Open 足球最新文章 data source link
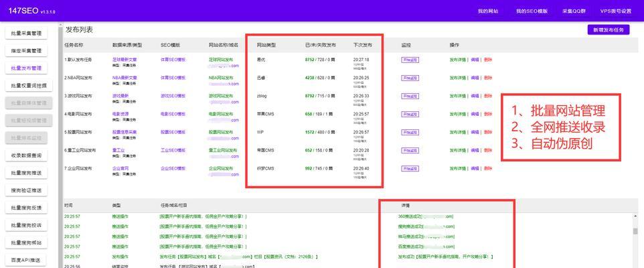This screenshot has height=268, width=644. point(125,59)
